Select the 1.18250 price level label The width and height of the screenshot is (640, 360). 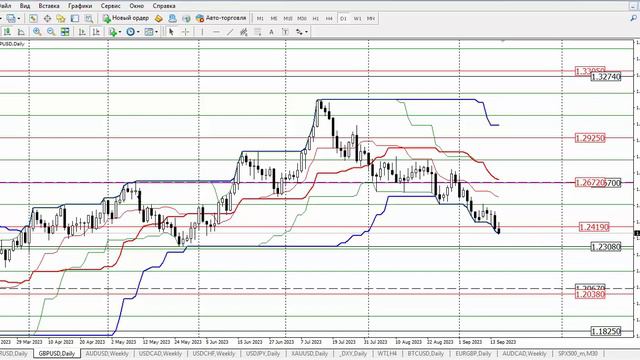tap(606, 331)
